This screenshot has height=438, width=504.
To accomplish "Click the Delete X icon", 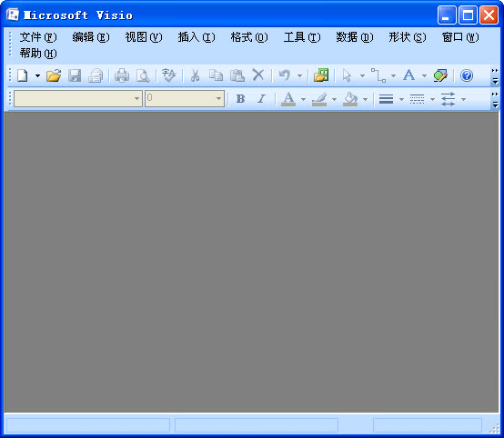I will (258, 75).
